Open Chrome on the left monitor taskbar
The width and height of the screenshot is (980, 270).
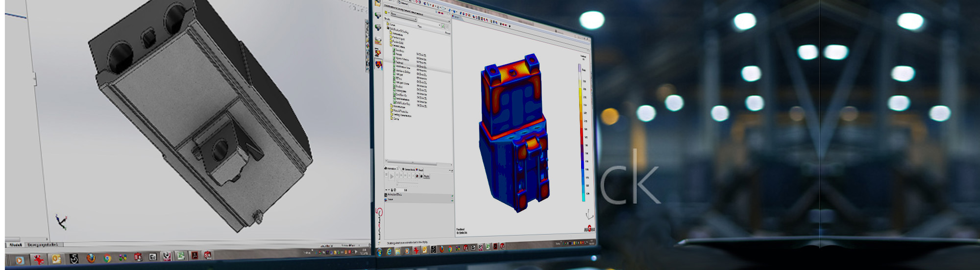[x=107, y=258]
